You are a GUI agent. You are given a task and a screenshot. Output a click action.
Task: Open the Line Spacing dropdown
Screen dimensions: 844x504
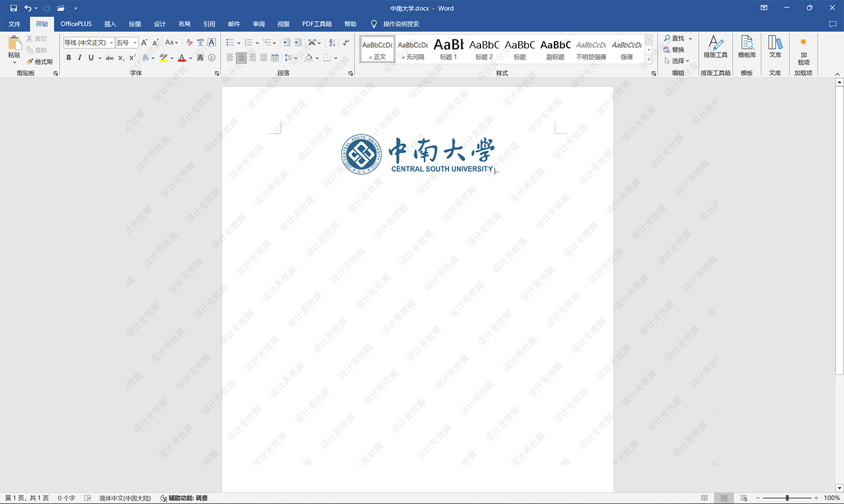290,58
